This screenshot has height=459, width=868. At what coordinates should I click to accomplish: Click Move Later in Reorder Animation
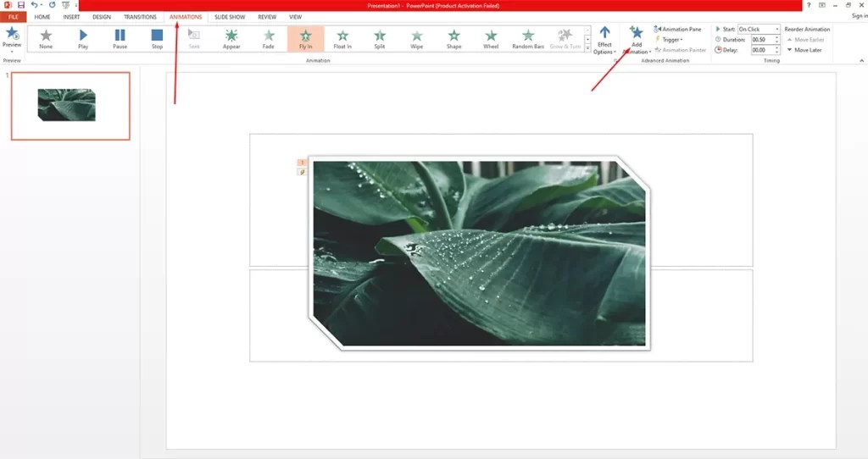tap(804, 50)
